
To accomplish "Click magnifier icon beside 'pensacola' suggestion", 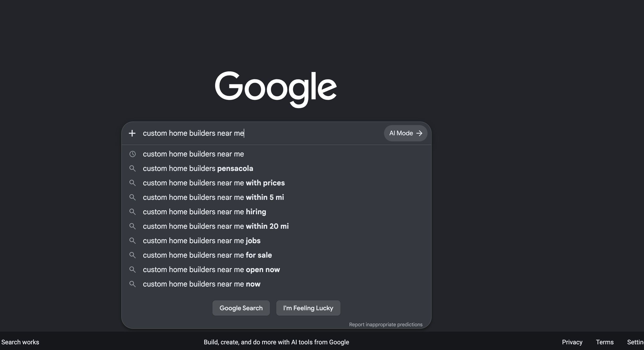I will (132, 168).
